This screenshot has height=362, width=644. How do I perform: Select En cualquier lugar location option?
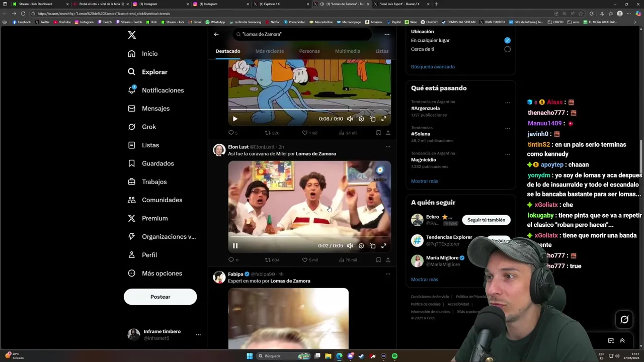coord(507,40)
